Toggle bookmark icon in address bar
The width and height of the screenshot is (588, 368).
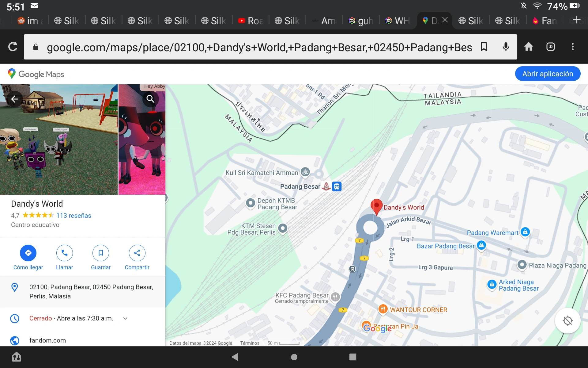tap(484, 47)
